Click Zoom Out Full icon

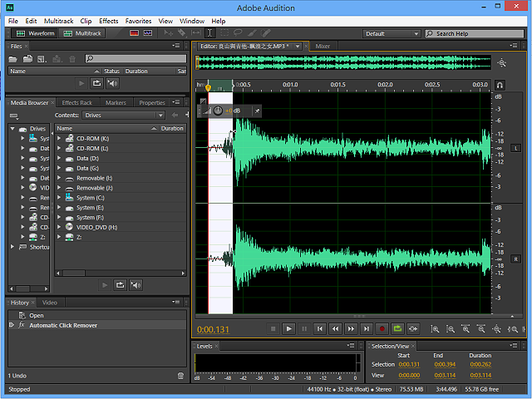[x=497, y=329]
